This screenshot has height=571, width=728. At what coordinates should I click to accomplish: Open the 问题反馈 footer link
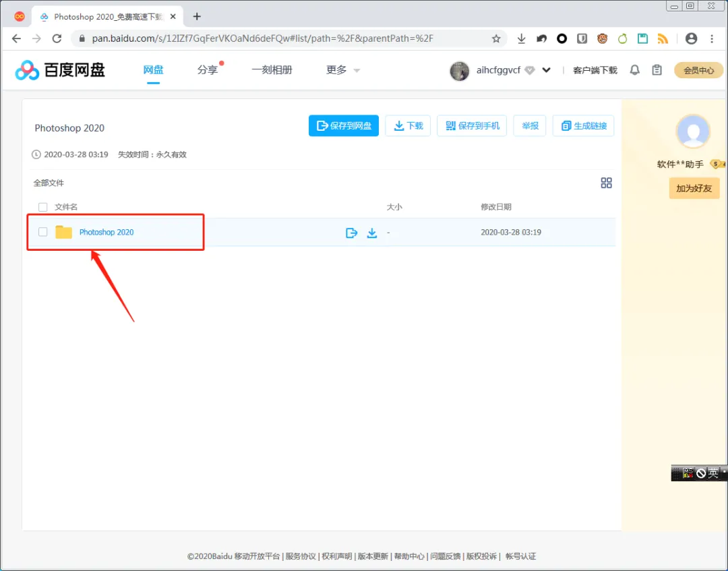446,556
